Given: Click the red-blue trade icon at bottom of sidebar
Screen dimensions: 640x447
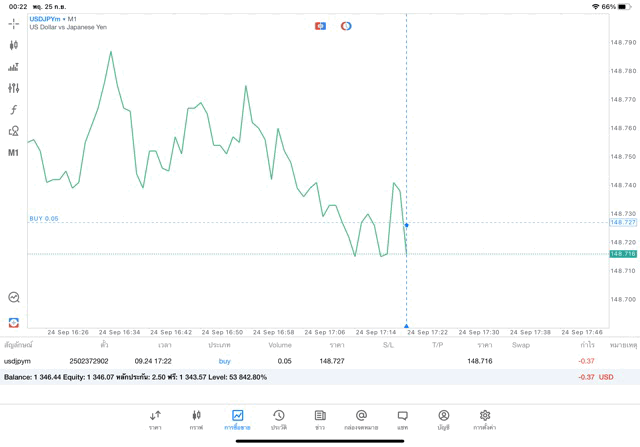Looking at the screenshot, I should (14, 322).
